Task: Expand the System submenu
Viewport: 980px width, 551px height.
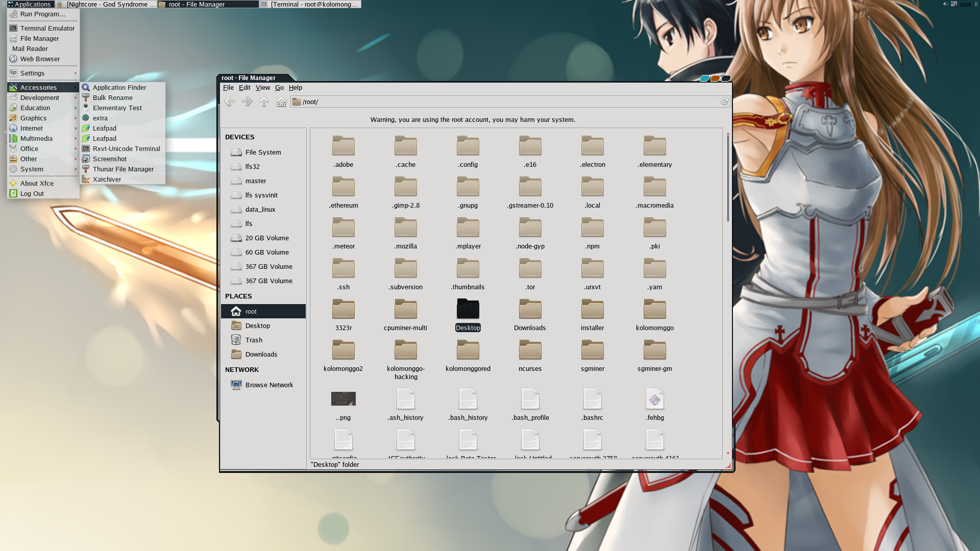Action: tap(43, 169)
